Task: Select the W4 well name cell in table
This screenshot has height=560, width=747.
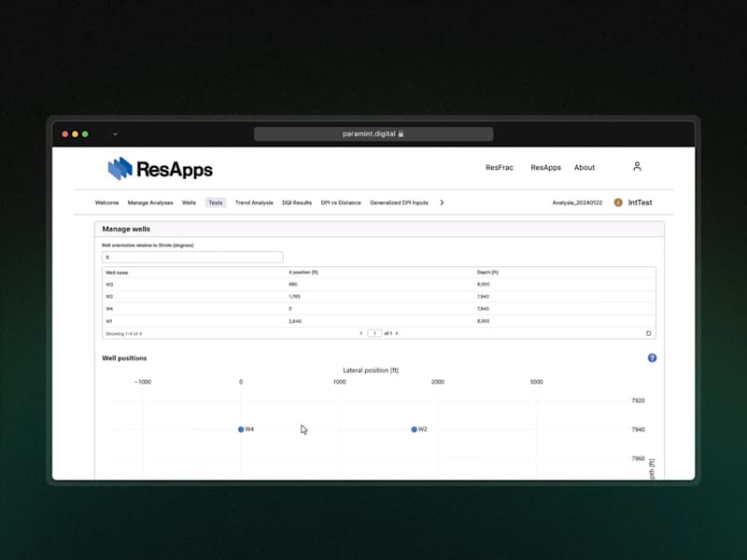Action: click(x=109, y=309)
